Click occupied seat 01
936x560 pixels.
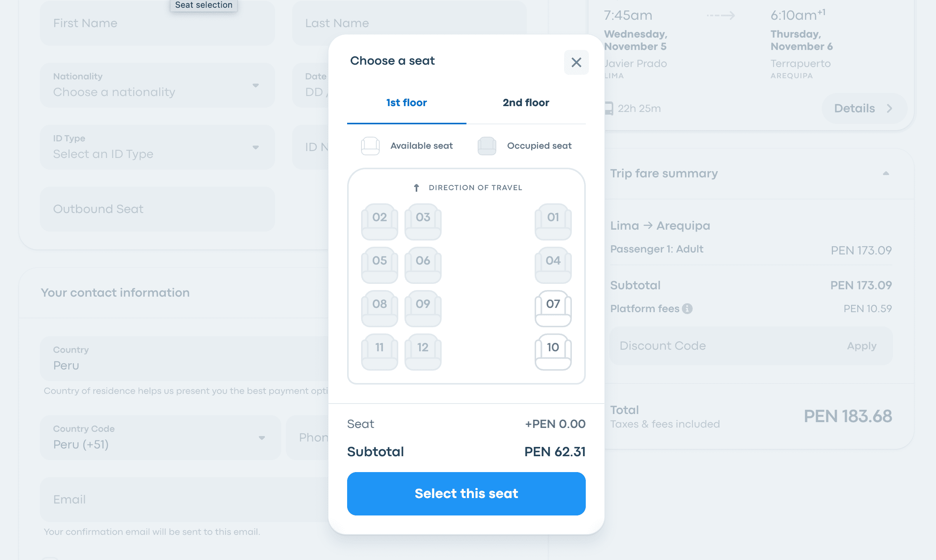pyautogui.click(x=553, y=222)
